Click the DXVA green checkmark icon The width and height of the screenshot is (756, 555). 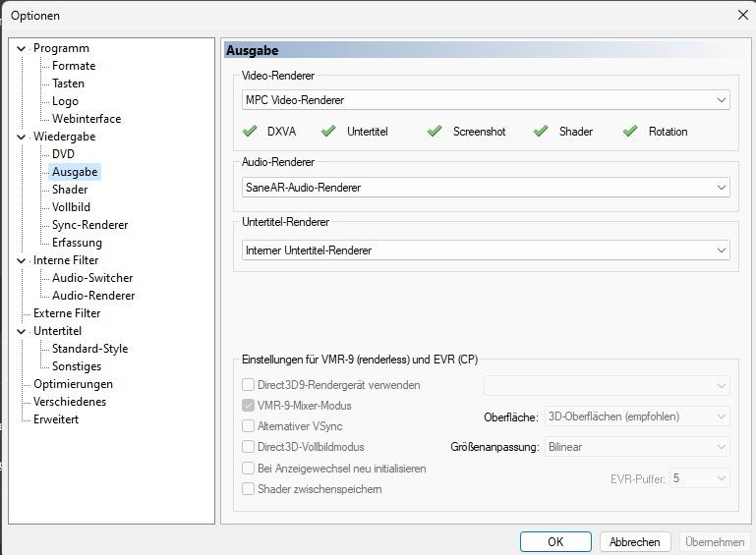(250, 131)
